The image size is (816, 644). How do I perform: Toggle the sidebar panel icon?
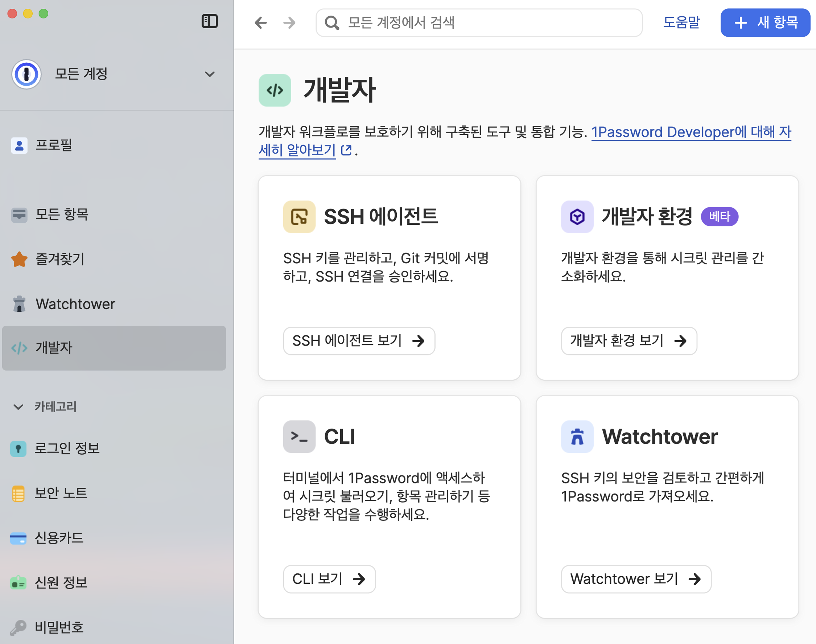(210, 21)
